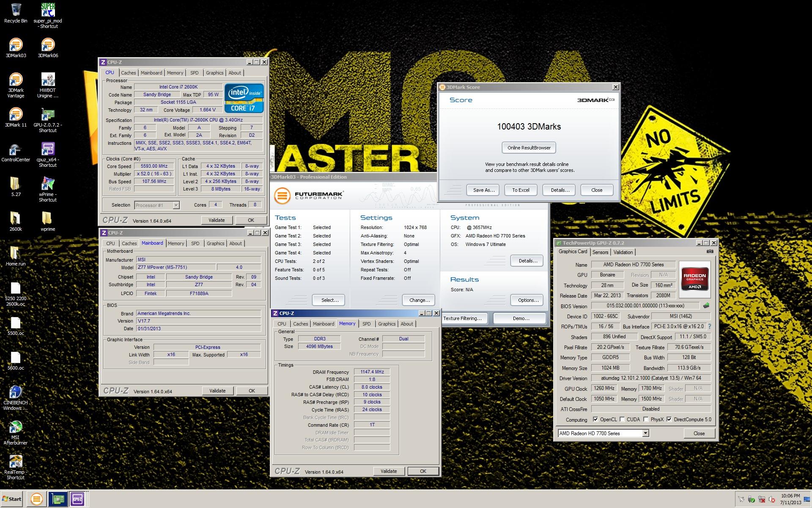Click the taskbar clock showing 10:06 PM
The width and height of the screenshot is (812, 508).
tap(790, 499)
